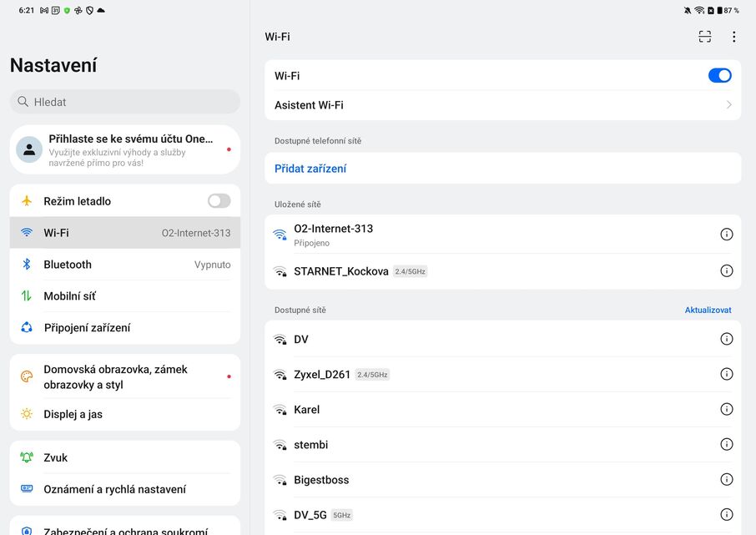Enable Režim letadlo airplane mode switch

pos(219,201)
